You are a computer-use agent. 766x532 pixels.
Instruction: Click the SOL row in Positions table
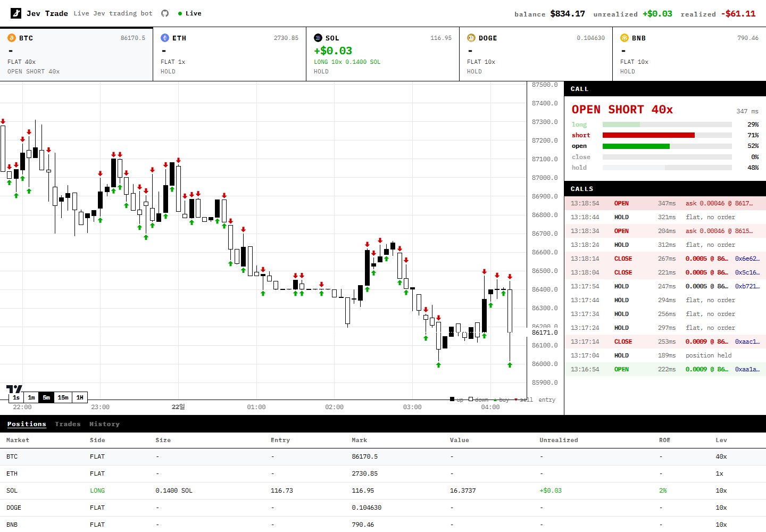pos(383,491)
